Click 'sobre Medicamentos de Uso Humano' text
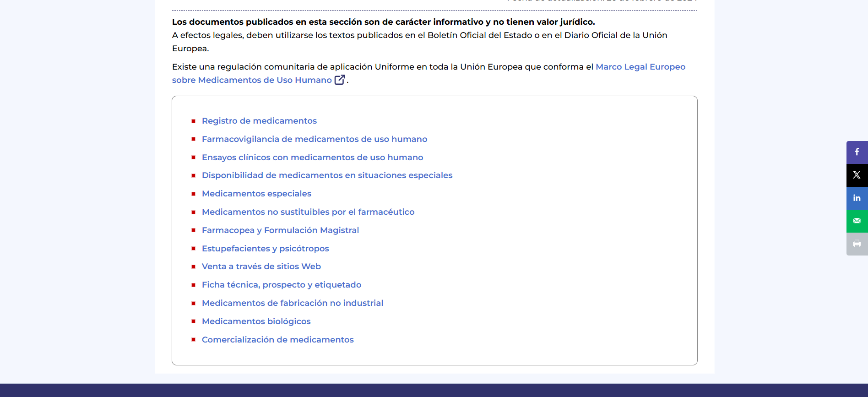The width and height of the screenshot is (868, 397). point(252,80)
